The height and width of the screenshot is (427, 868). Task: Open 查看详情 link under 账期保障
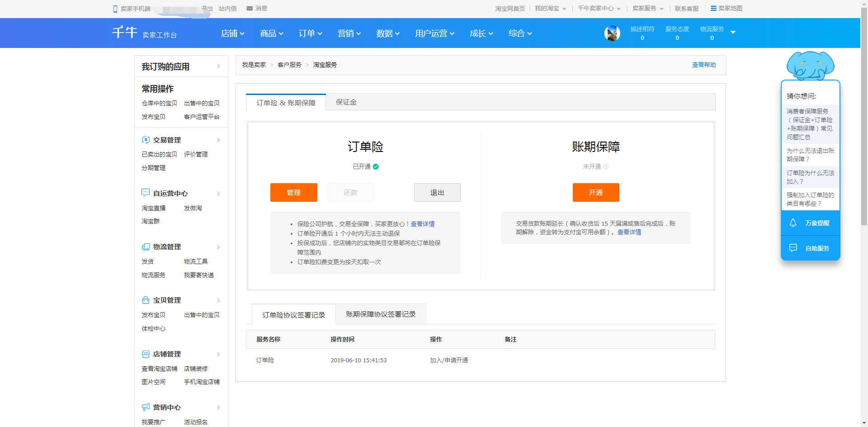629,232
